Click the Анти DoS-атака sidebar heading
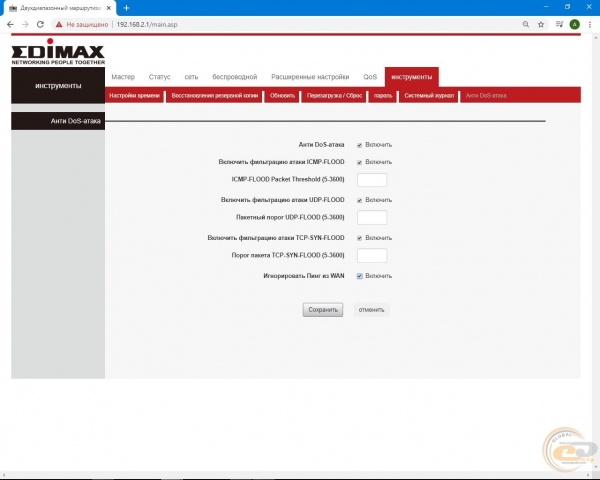 (58, 121)
